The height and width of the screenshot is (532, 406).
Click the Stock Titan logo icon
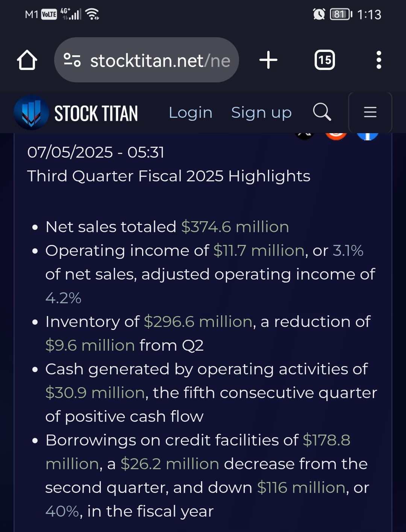click(x=31, y=112)
